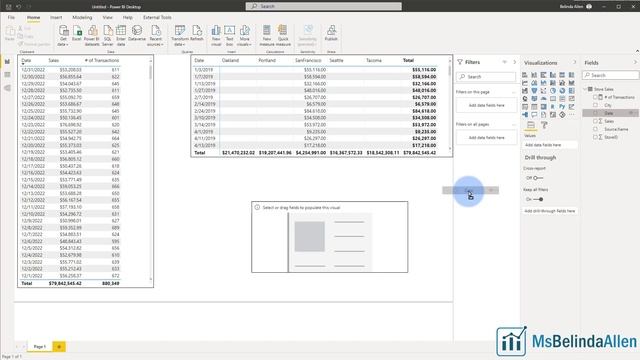
Task: Check the Sales field
Action: [x=595, y=121]
